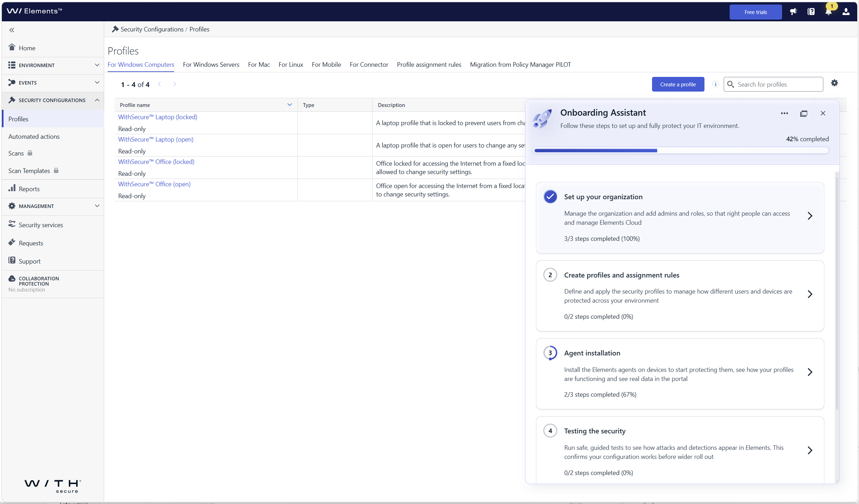Image resolution: width=859 pixels, height=504 pixels.
Task: Expand the Management menu section
Action: (x=52, y=206)
